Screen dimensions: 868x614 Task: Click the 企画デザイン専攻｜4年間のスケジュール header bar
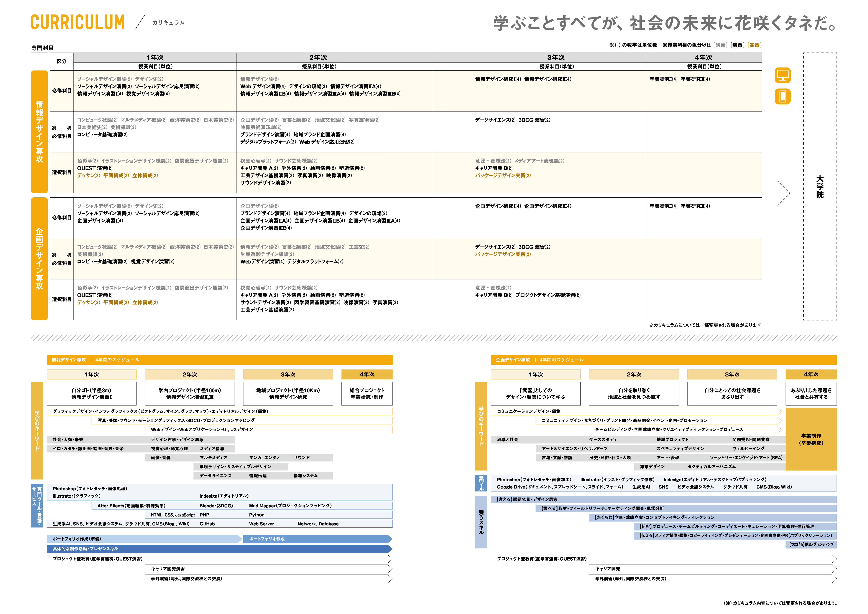click(663, 360)
